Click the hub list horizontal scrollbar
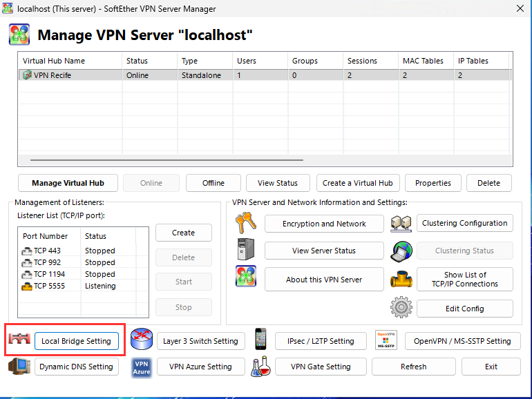532x399 pixels. (x=167, y=159)
